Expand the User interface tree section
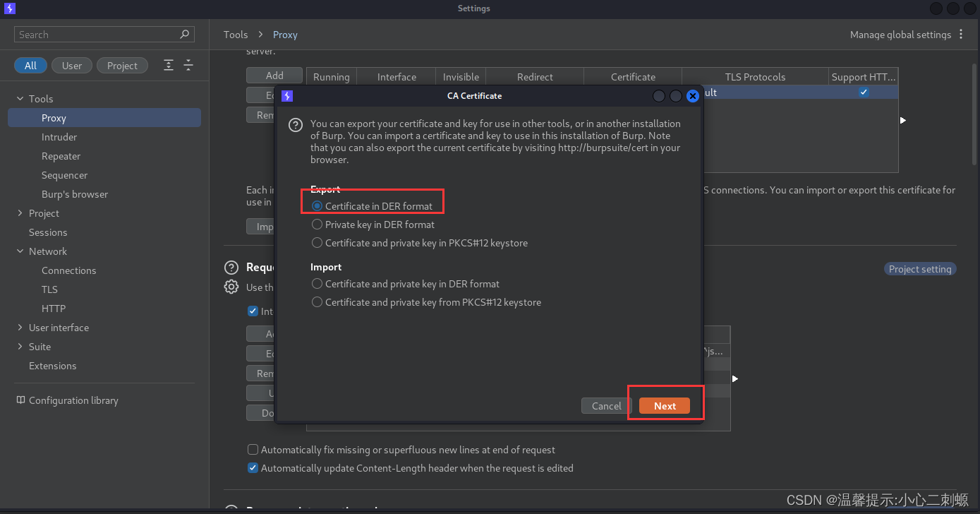This screenshot has width=980, height=514. [20, 328]
